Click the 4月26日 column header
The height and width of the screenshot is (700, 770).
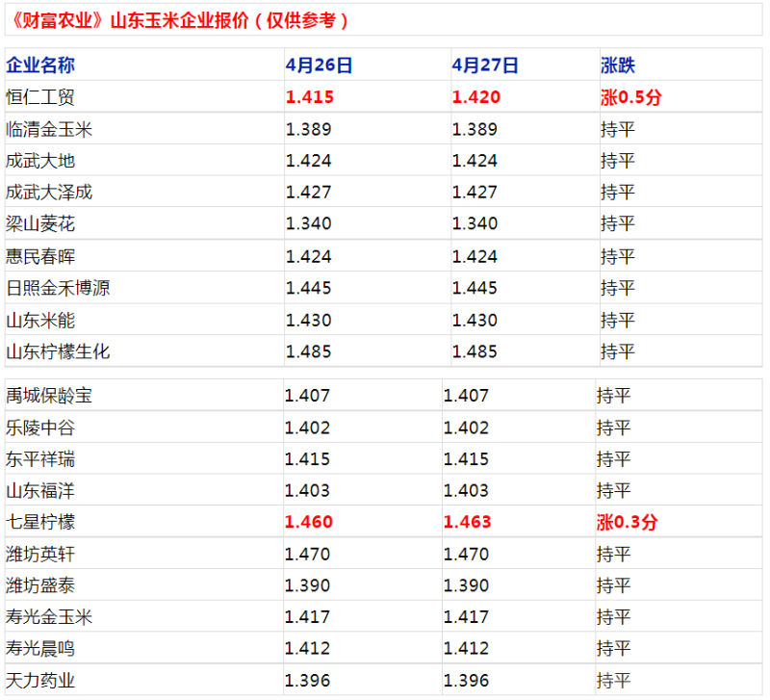320,65
